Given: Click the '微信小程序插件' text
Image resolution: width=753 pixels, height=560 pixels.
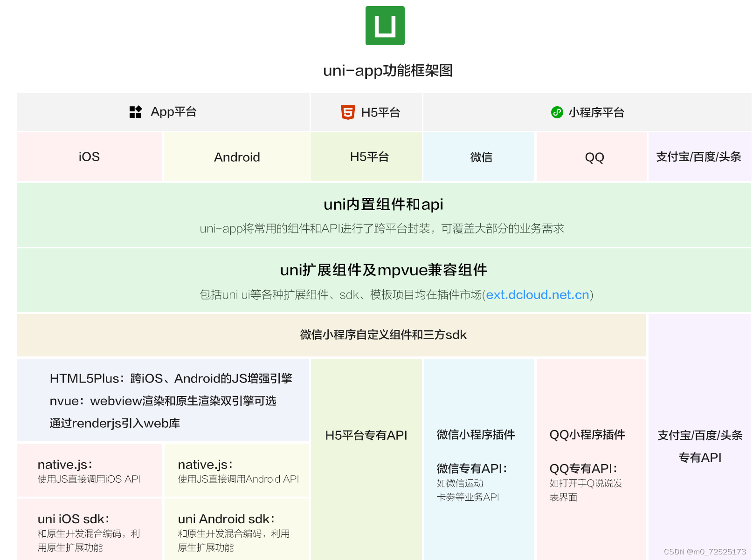Looking at the screenshot, I should 476,435.
